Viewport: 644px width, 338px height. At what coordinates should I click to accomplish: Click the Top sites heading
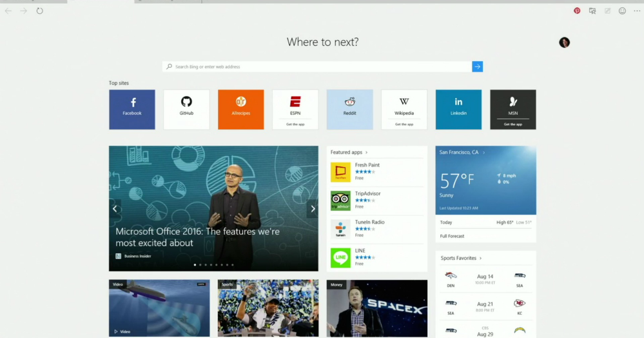coord(119,83)
